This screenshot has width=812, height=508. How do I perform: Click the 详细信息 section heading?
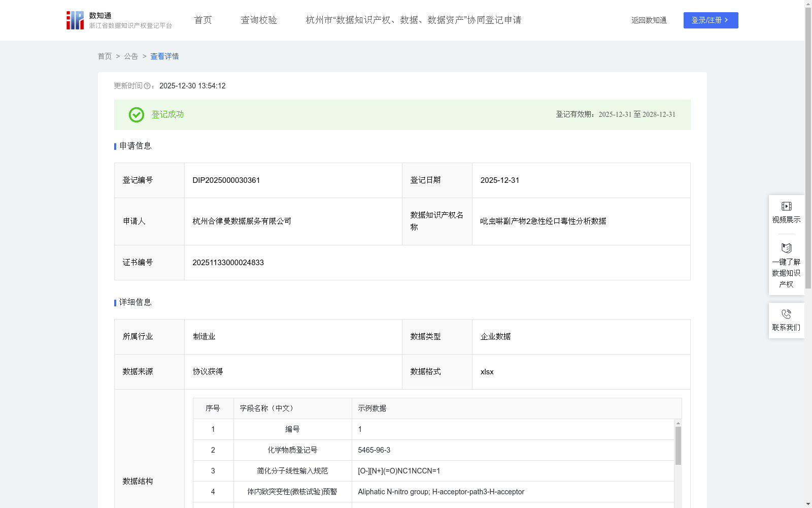pyautogui.click(x=136, y=302)
